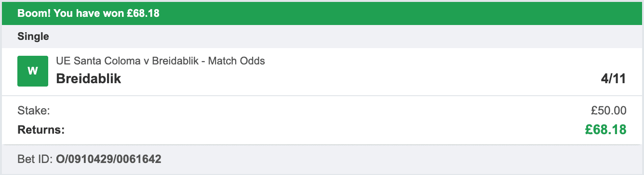Click the grey Bet ID footer bar

tap(322, 159)
